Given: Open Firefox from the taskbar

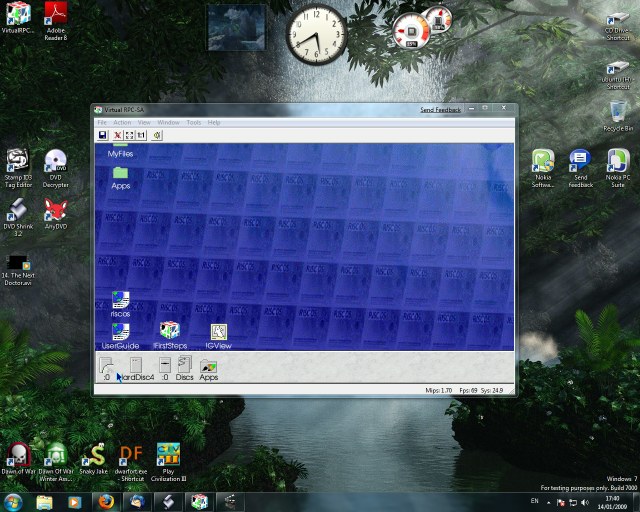Looking at the screenshot, I should coord(106,501).
